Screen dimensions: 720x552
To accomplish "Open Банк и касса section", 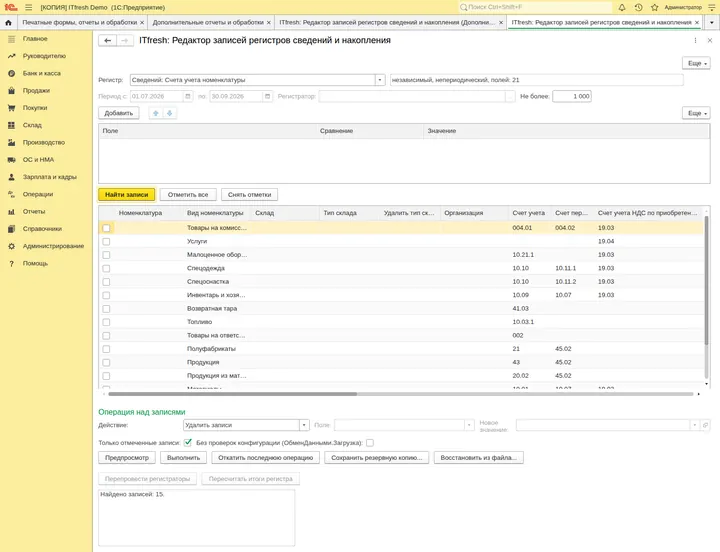I will [41, 73].
